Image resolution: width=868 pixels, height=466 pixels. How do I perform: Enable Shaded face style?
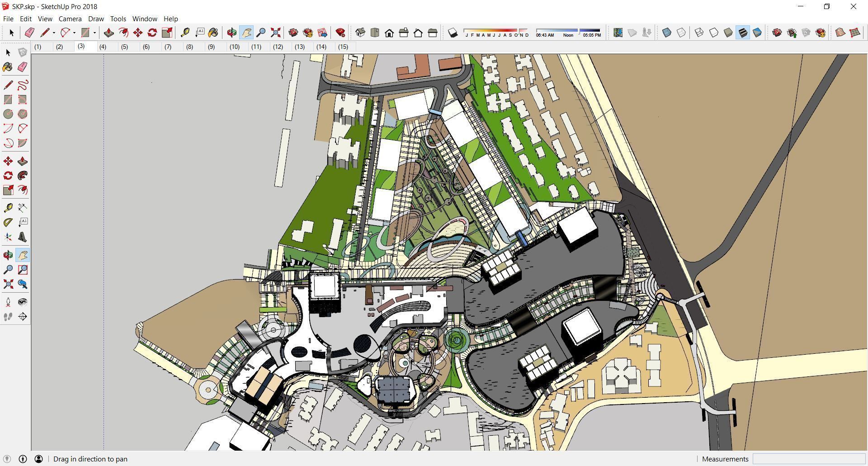coord(728,33)
